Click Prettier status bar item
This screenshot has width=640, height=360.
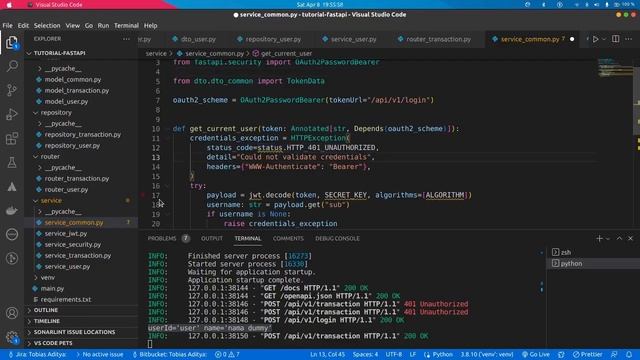(587, 354)
